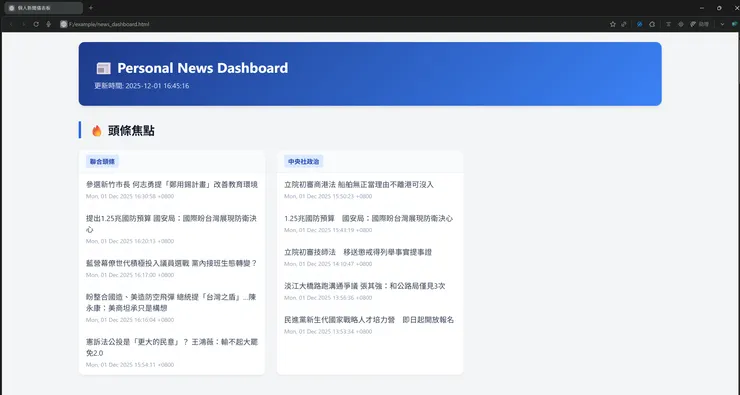Image resolution: width=740 pixels, height=395 pixels.
Task: Click timestamp Mon, 01 Dec 2025 16:20:13
Action: (130, 241)
